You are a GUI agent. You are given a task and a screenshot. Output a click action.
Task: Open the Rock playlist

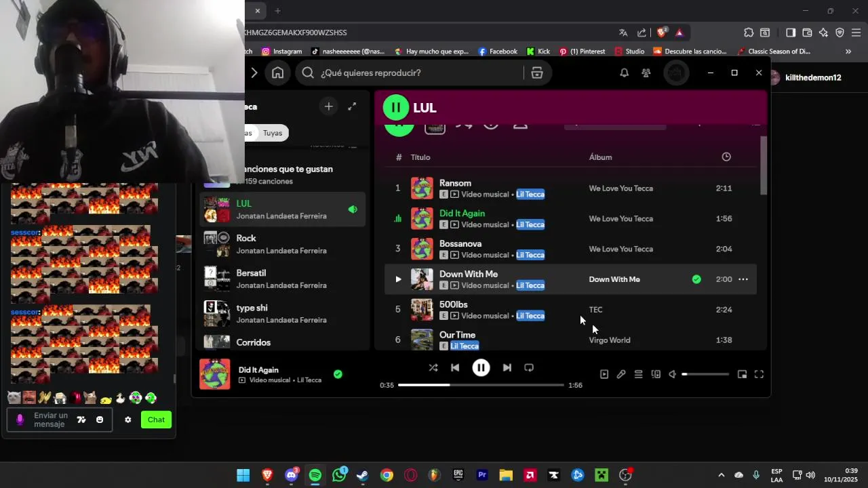(x=283, y=244)
